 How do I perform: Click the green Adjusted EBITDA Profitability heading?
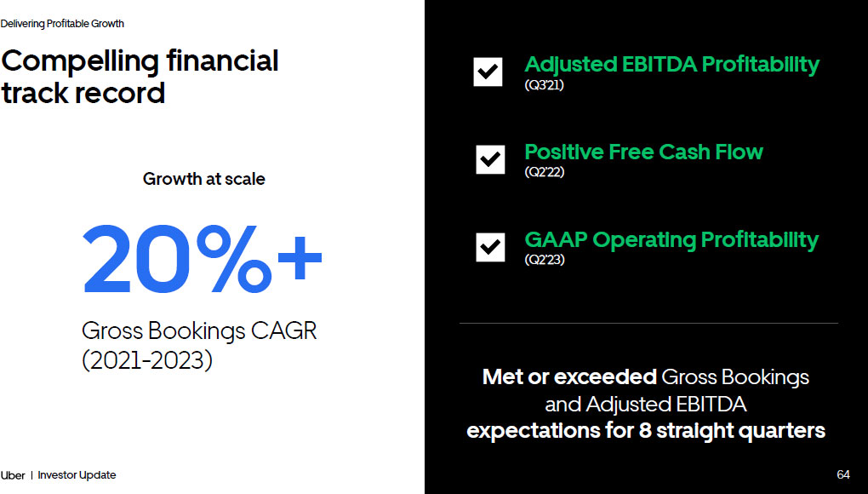[x=671, y=65]
